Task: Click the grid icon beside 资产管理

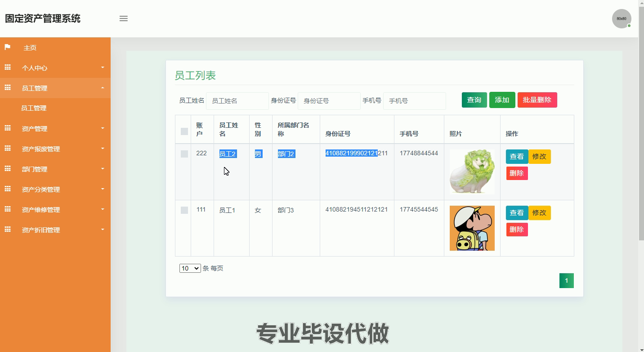Action: tap(8, 128)
